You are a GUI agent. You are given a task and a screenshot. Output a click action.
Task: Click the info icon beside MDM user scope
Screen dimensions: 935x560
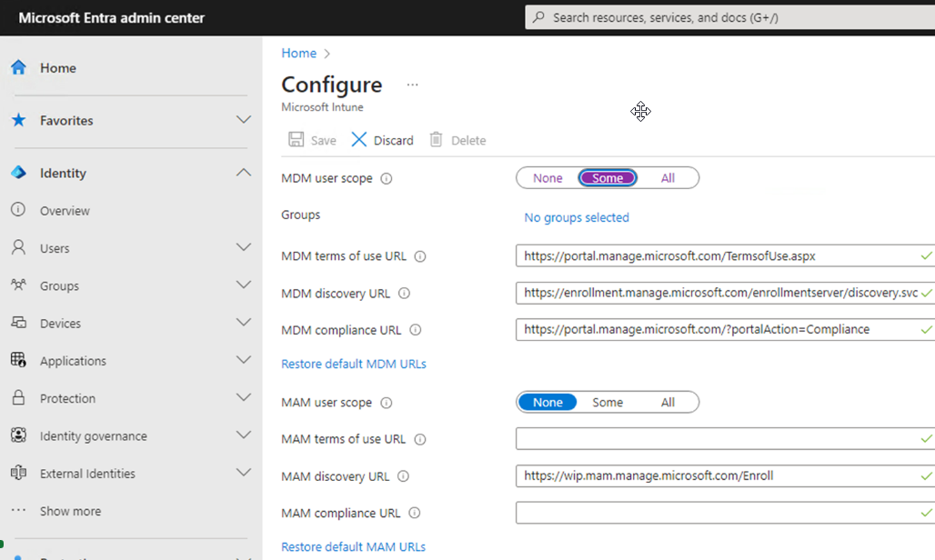386,179
